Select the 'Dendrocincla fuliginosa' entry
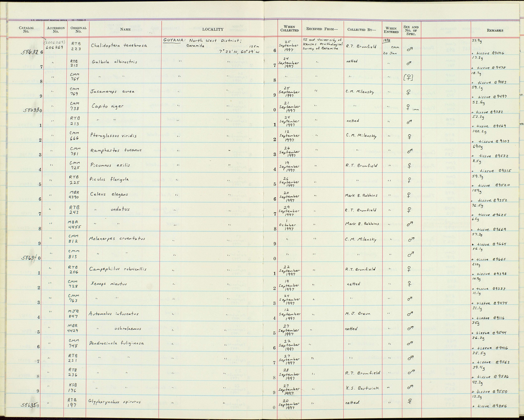Screen dimensions: 524x420 [x=116, y=343]
